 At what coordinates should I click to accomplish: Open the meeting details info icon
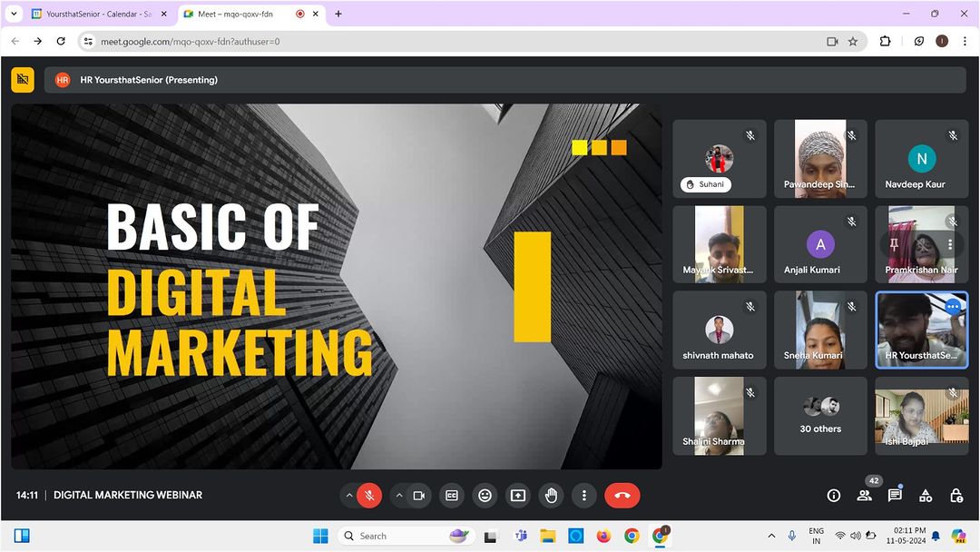coord(833,496)
